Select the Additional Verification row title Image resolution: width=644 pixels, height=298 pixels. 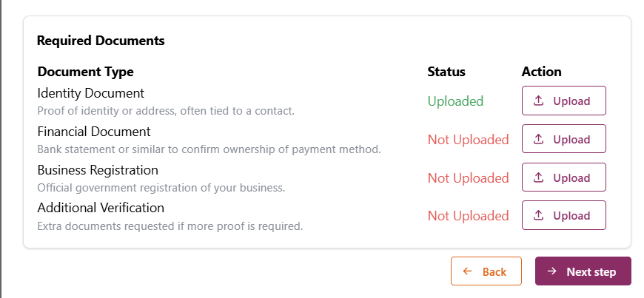tap(101, 208)
